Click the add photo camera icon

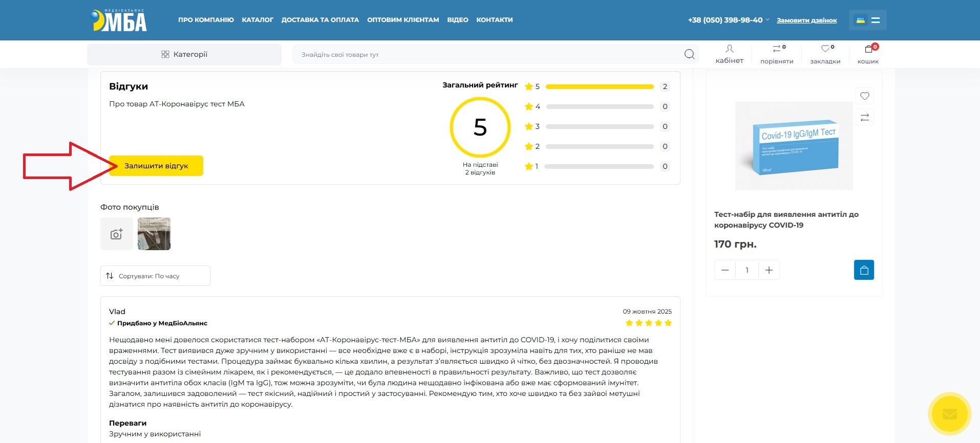click(117, 234)
